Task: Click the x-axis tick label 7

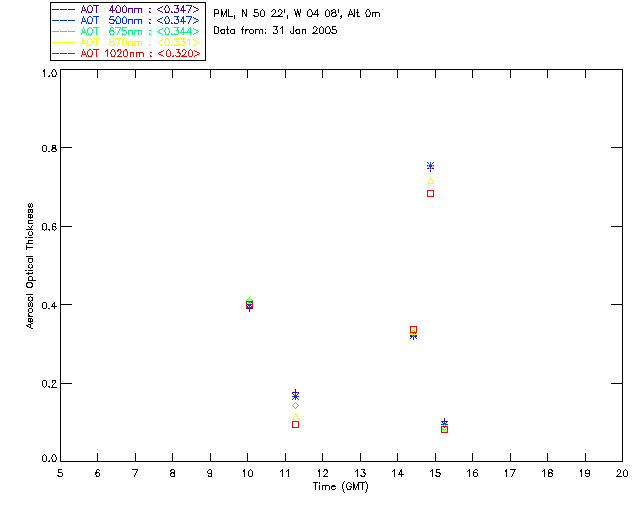Action: pyautogui.click(x=135, y=474)
